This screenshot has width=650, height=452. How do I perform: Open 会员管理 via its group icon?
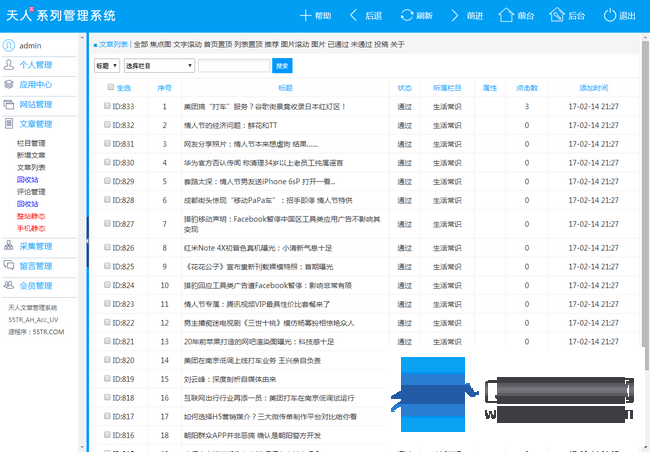(x=9, y=285)
